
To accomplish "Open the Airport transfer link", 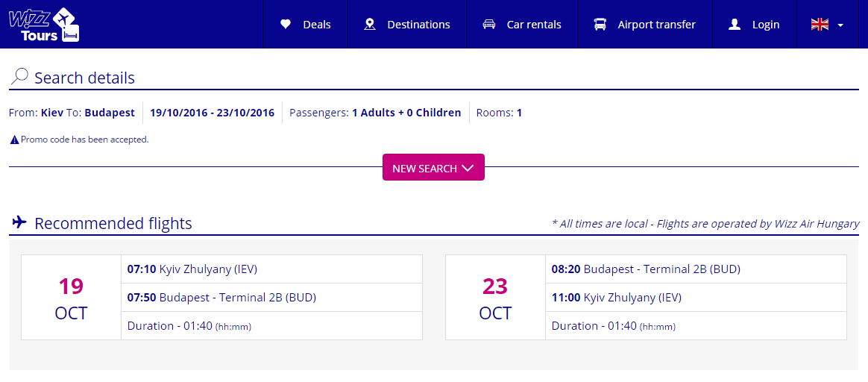I will pyautogui.click(x=644, y=25).
